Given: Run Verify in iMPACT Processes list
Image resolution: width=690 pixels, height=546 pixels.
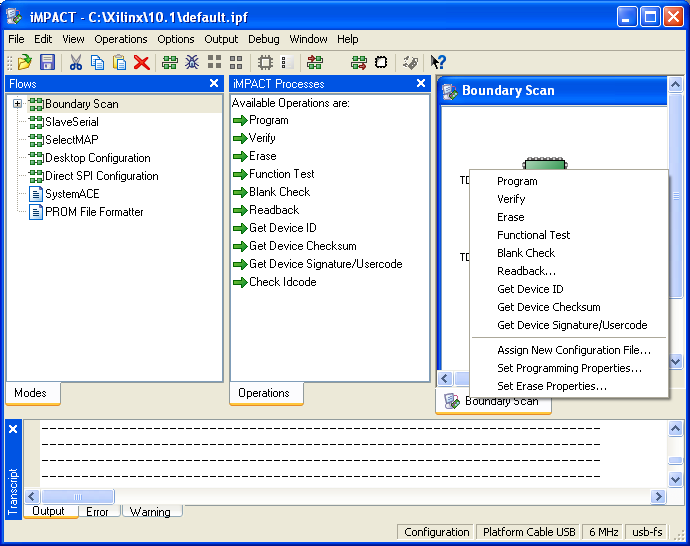Looking at the screenshot, I should point(262,138).
